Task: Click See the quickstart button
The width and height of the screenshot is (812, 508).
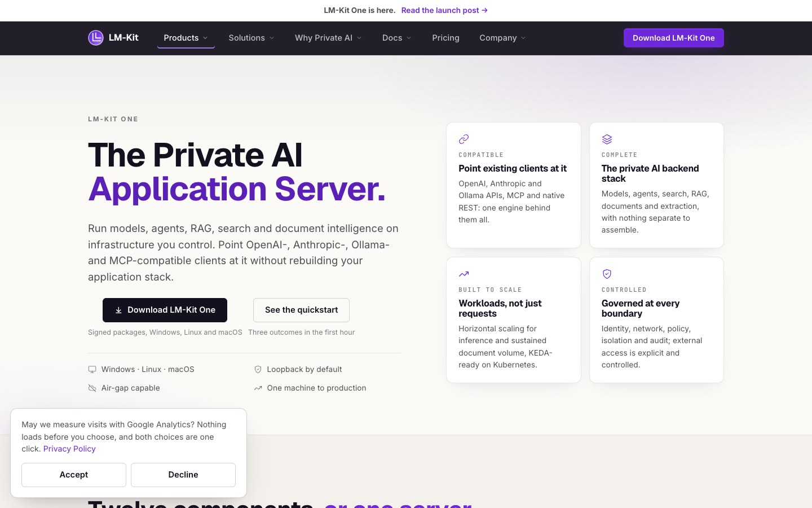Action: (x=301, y=310)
